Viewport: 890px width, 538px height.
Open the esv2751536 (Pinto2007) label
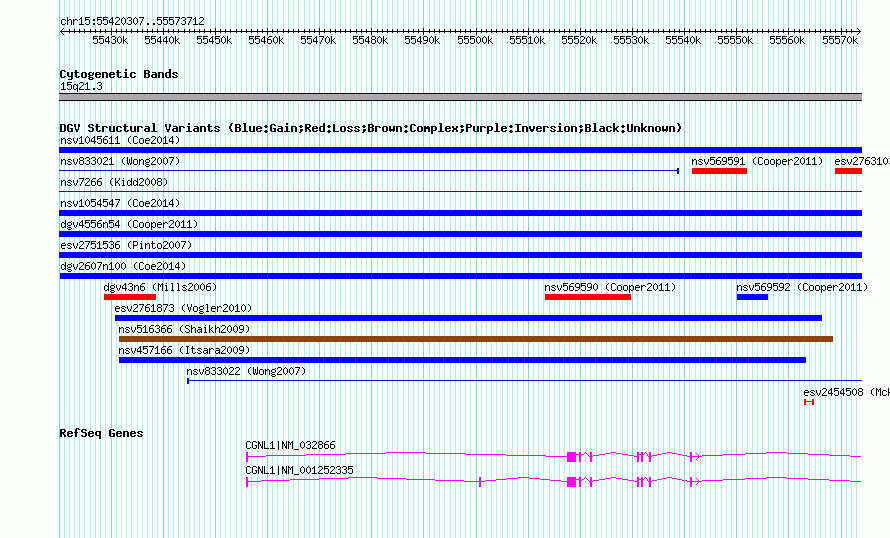coord(126,245)
